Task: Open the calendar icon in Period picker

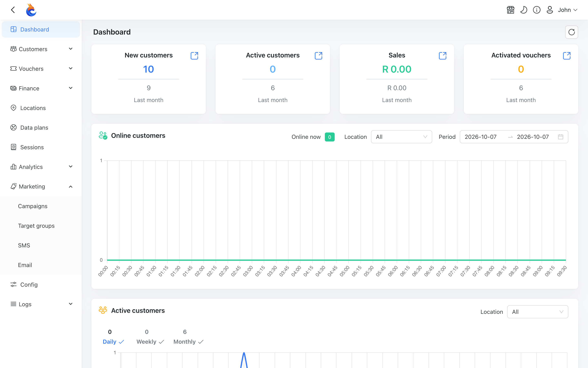Action: 561,137
